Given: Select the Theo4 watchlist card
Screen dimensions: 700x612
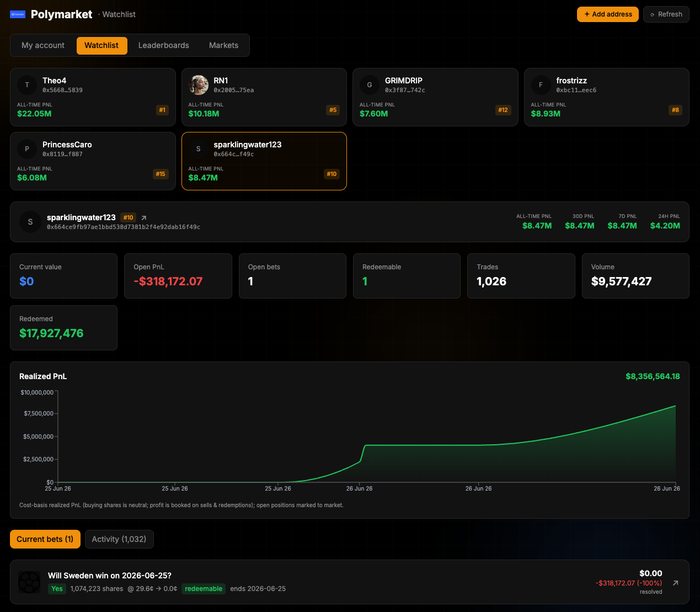Looking at the screenshot, I should tap(93, 97).
